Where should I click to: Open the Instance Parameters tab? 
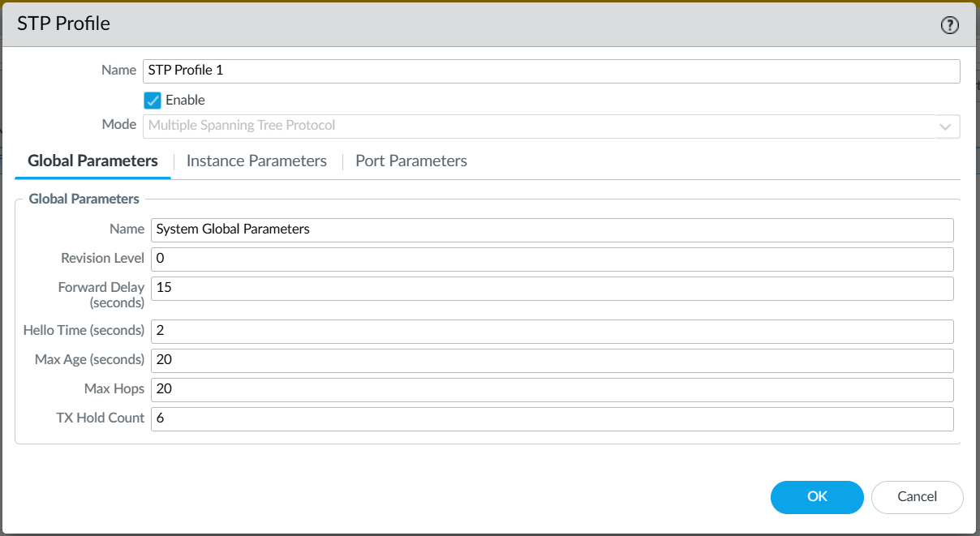coord(256,161)
